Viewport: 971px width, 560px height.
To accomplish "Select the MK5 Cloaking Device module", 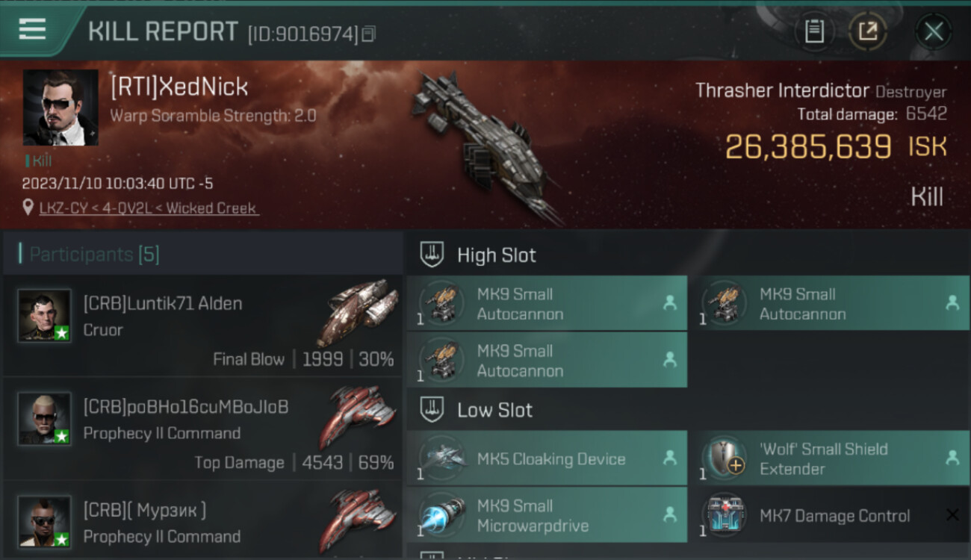I will 547,458.
